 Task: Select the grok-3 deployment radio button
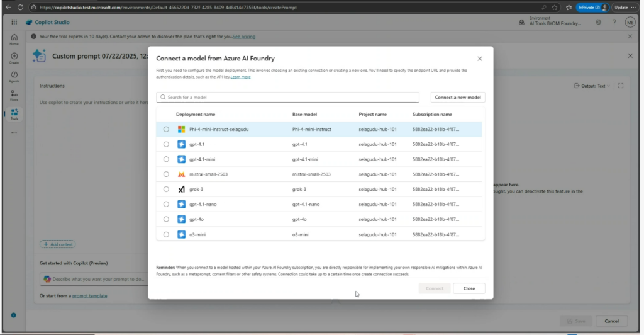[166, 189]
